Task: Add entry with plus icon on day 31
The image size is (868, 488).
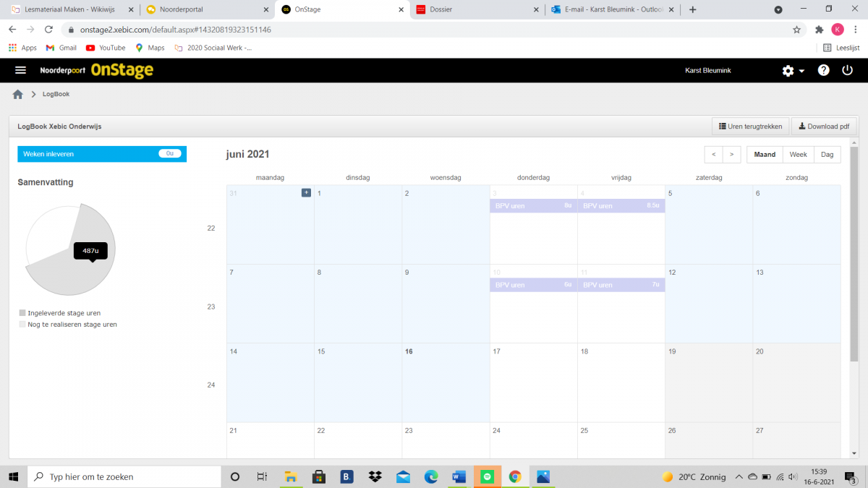Action: click(306, 192)
